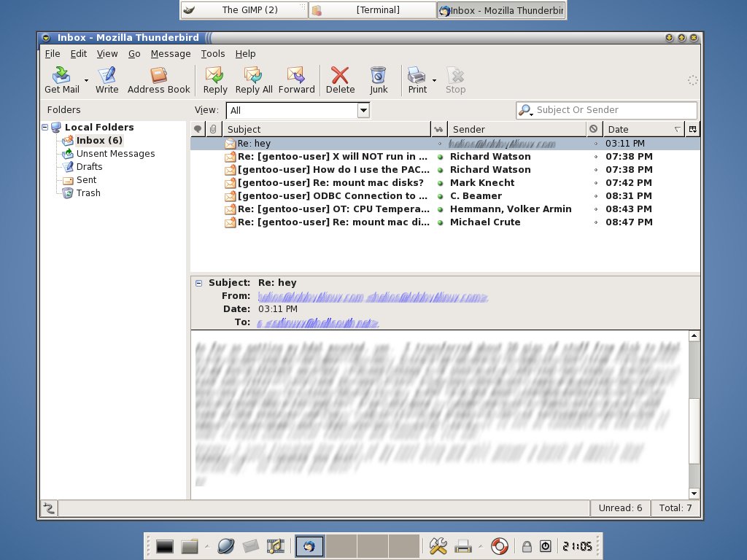Open the Go menu

(x=134, y=54)
